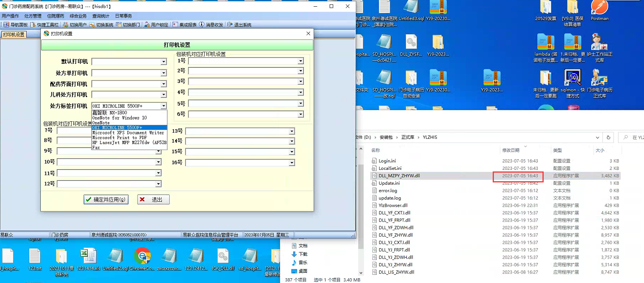This screenshot has width=644, height=283.
Task: Click the 确定并应用 button
Action: click(106, 200)
